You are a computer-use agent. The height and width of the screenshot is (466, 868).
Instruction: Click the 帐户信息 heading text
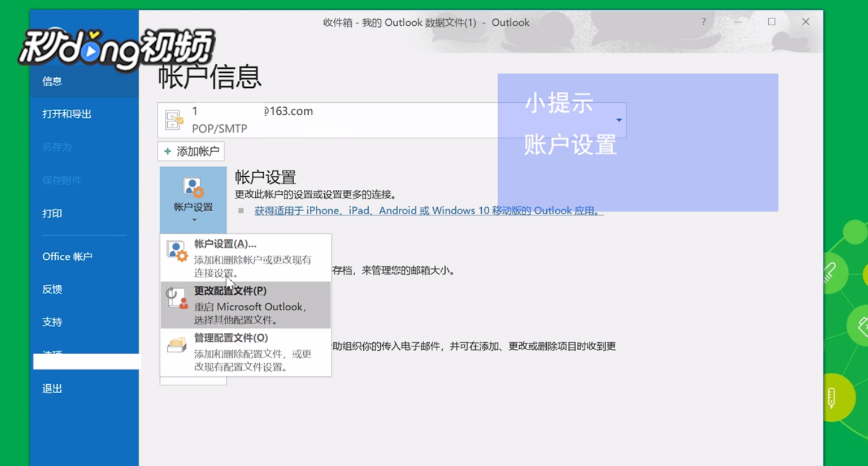coord(210,77)
